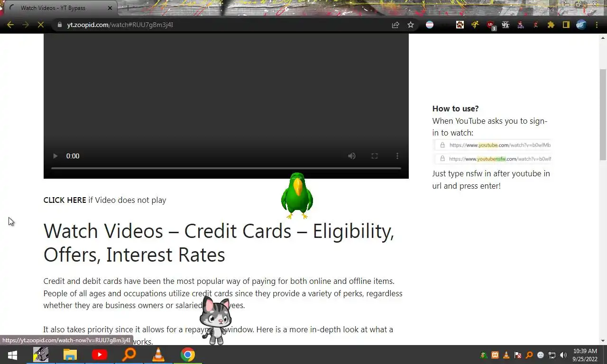Image resolution: width=607 pixels, height=364 pixels.
Task: Click the green tree tray icon
Action: 484,355
